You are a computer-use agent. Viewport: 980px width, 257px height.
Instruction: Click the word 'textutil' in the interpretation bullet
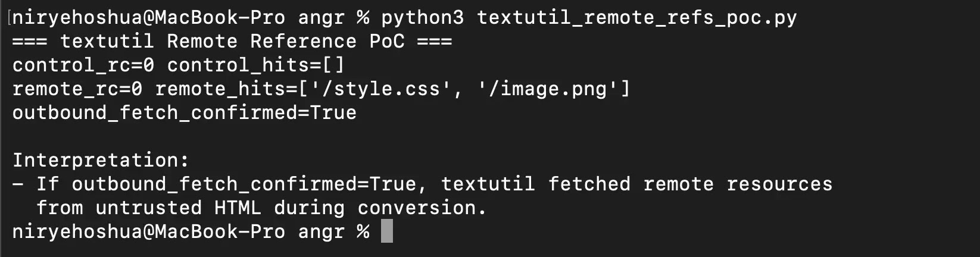(488, 184)
